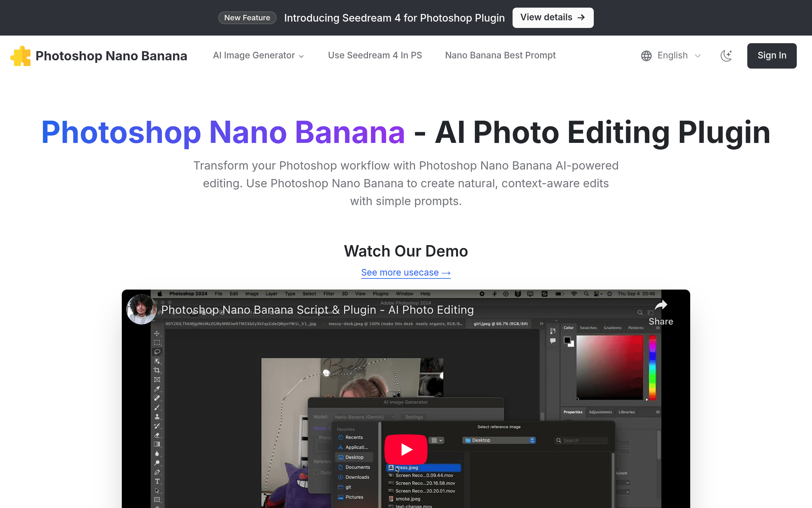Image resolution: width=812 pixels, height=508 pixels.
Task: Select the Pen tool in the demo video
Action: (x=157, y=472)
